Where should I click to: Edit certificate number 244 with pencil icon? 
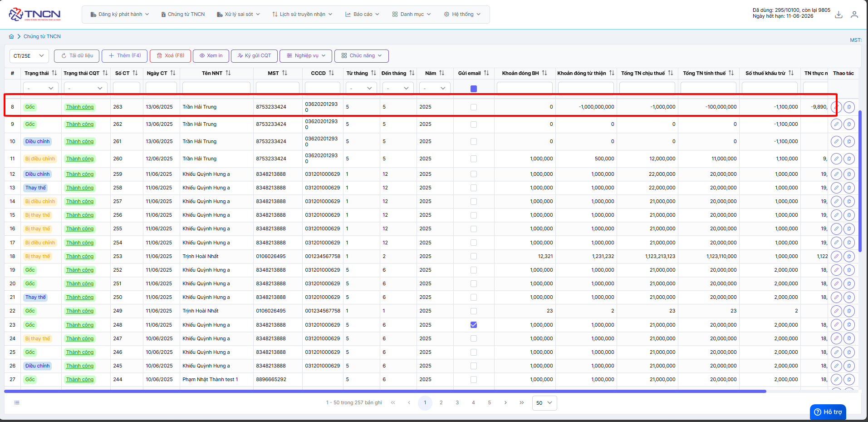point(836,380)
